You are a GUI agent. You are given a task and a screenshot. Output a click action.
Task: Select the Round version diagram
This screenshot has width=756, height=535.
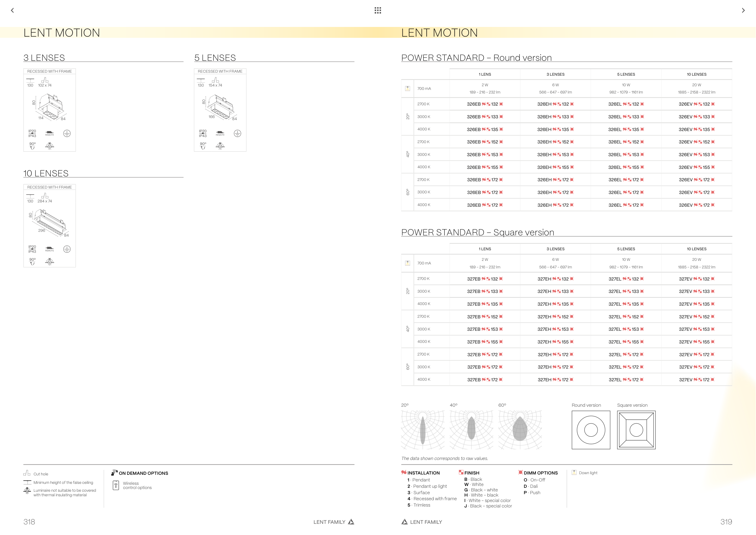coord(591,430)
